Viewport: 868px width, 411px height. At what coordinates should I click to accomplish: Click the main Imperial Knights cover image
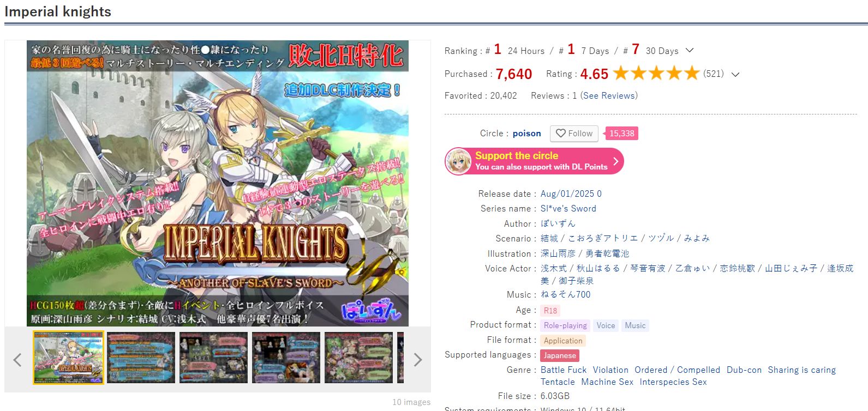[x=218, y=183]
